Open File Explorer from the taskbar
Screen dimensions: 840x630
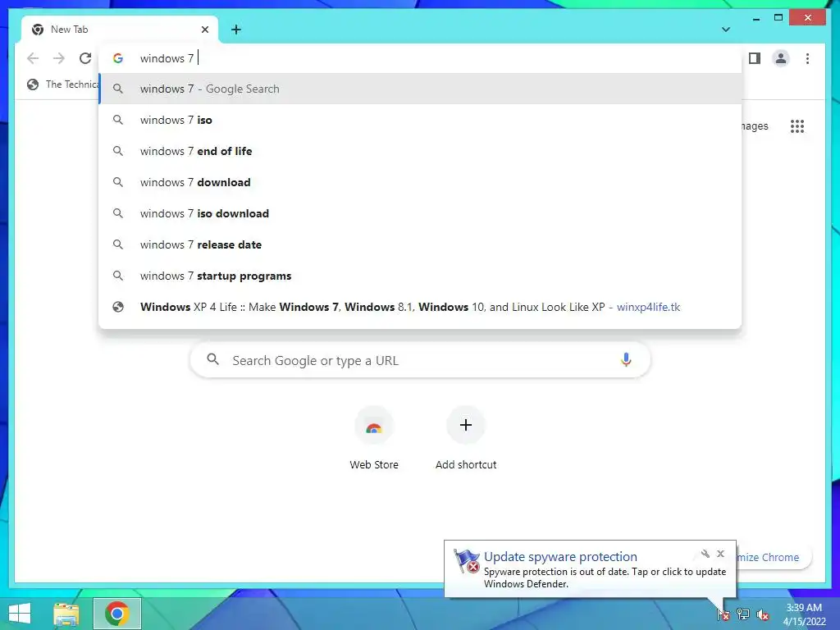(66, 614)
